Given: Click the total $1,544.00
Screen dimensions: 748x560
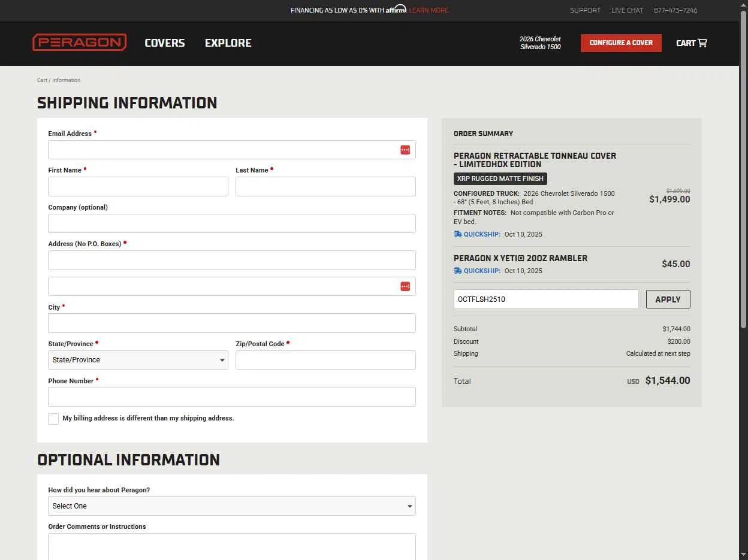Looking at the screenshot, I should click(x=668, y=381).
